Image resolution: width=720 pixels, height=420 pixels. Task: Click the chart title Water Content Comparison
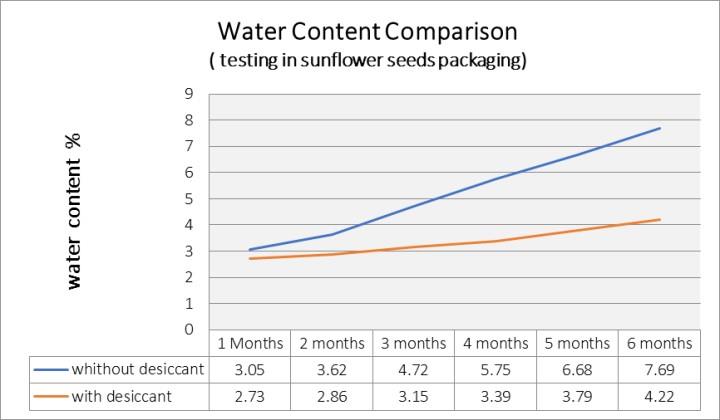pyautogui.click(x=367, y=32)
